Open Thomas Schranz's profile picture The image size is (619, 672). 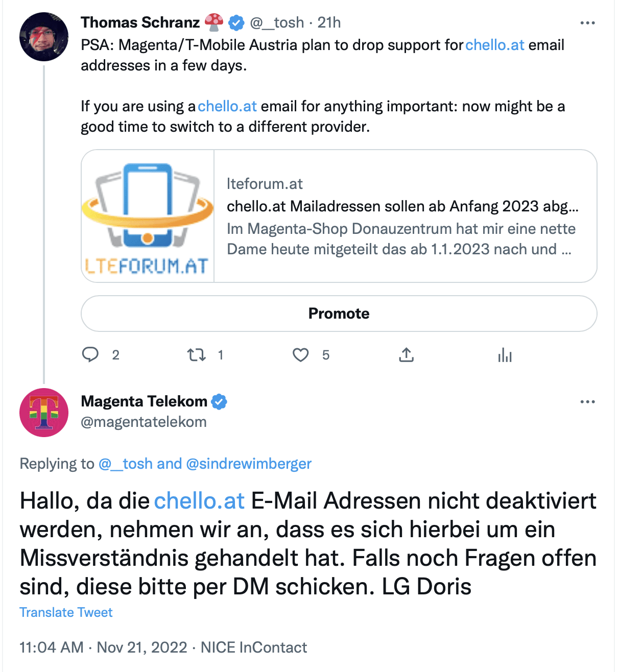[x=44, y=36]
